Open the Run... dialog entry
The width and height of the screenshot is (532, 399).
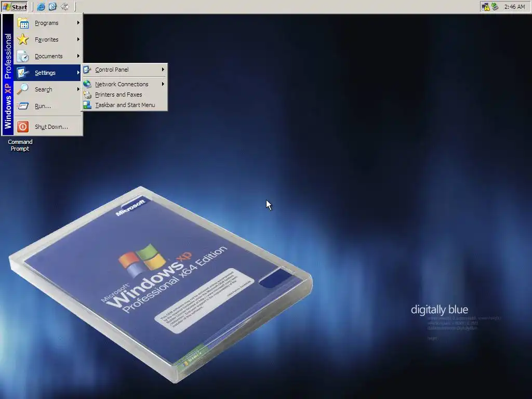click(48, 106)
